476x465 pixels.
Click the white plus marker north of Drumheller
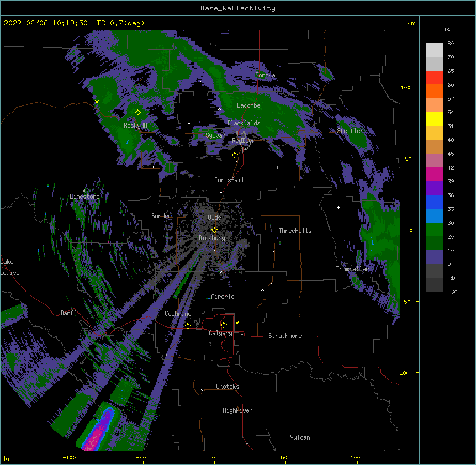338,207
